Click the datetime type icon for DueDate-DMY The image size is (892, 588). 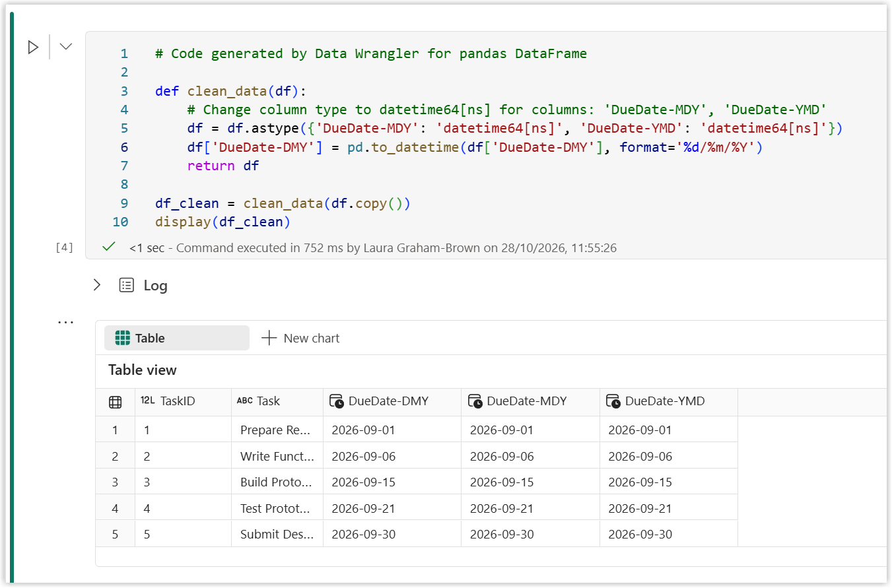337,401
